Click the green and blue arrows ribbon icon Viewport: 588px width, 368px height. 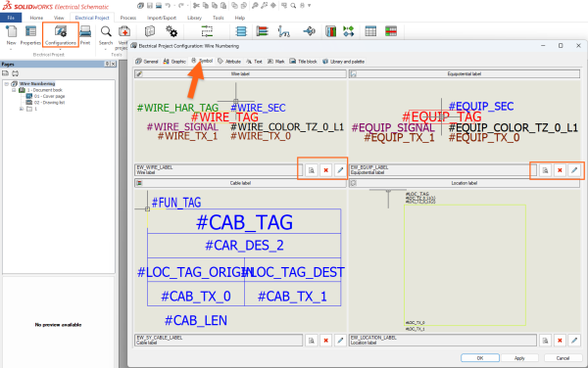coord(348,31)
